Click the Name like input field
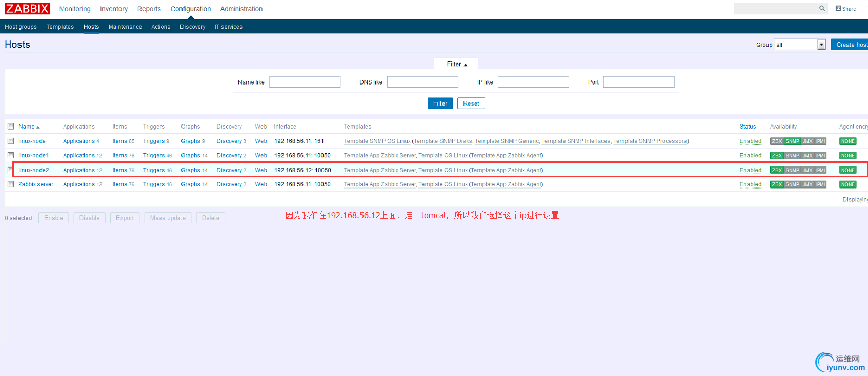 click(x=305, y=82)
